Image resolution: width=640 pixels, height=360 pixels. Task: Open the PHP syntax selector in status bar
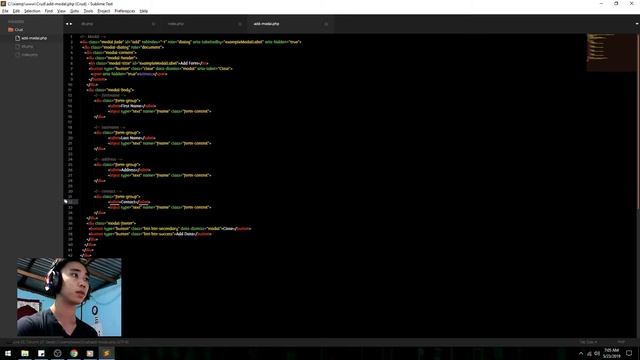point(621,342)
